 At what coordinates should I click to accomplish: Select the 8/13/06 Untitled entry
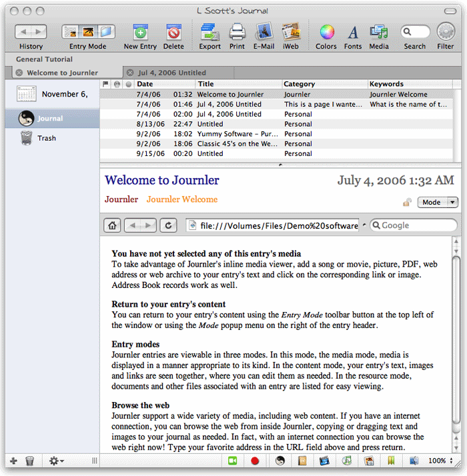pyautogui.click(x=276, y=124)
